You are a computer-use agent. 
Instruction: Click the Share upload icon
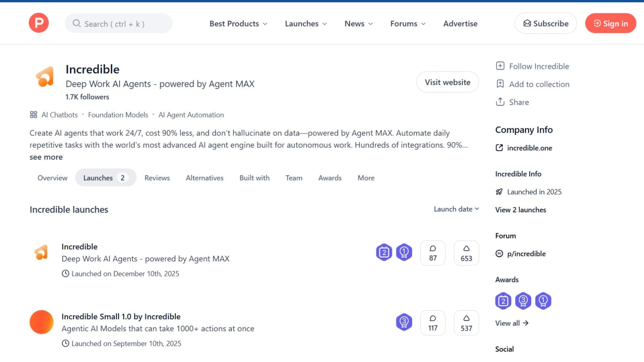tap(500, 102)
